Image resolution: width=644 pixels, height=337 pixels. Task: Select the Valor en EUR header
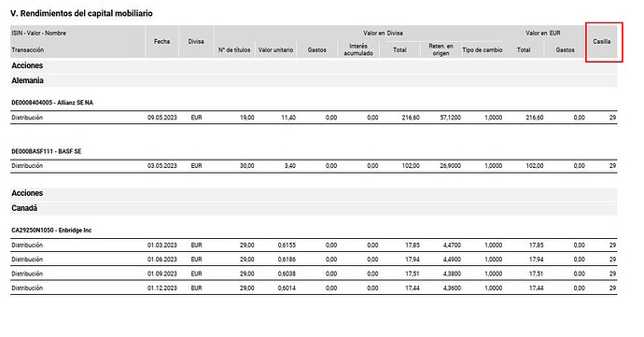[x=543, y=33]
